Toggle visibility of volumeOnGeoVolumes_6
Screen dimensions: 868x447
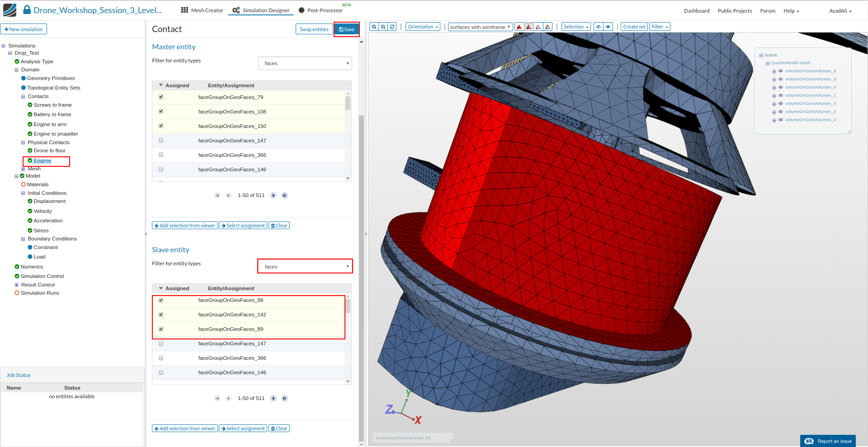(780, 71)
